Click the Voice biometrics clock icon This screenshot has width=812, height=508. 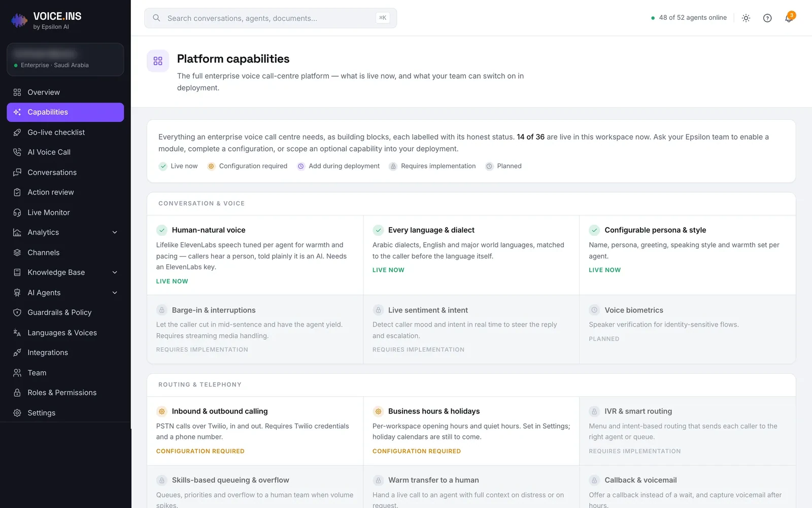pyautogui.click(x=594, y=310)
